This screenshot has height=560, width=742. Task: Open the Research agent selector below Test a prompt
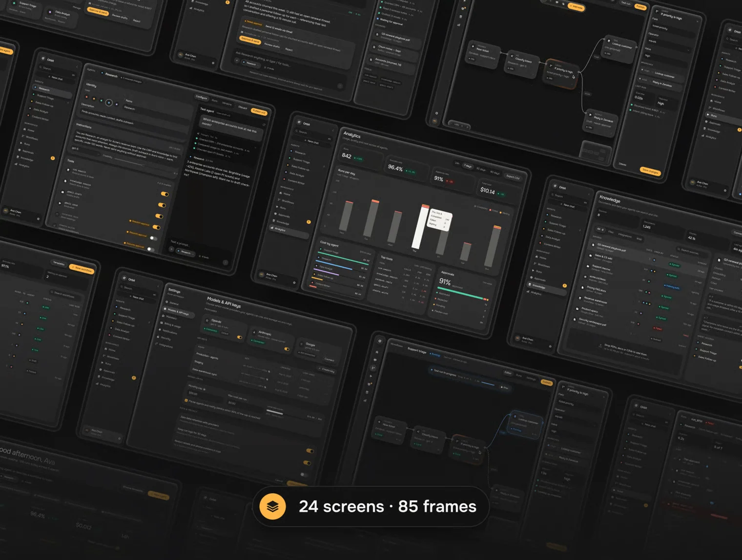(186, 252)
